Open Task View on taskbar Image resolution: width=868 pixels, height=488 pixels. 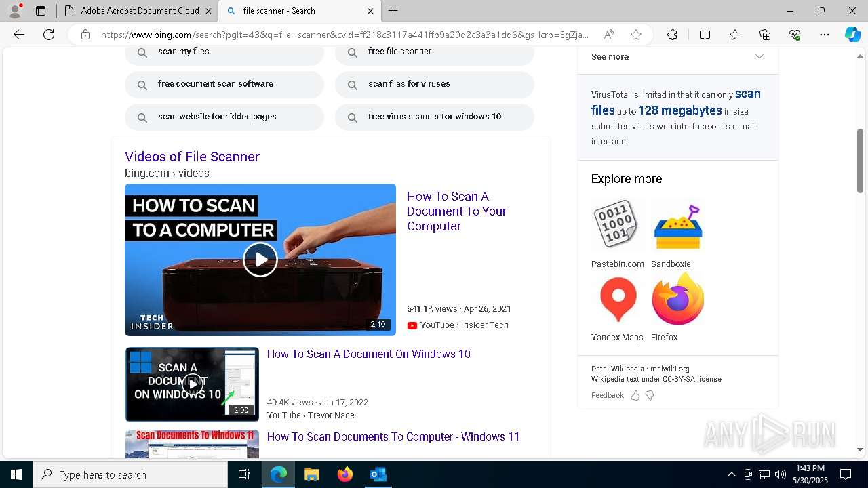[x=244, y=474]
